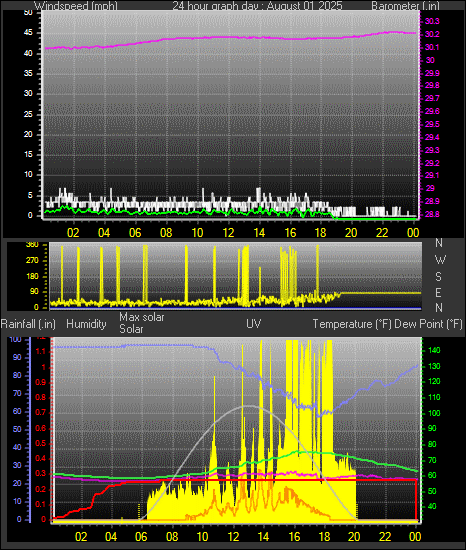
Task: Choose the 06 hour label under the bottom graph
Action: click(141, 537)
